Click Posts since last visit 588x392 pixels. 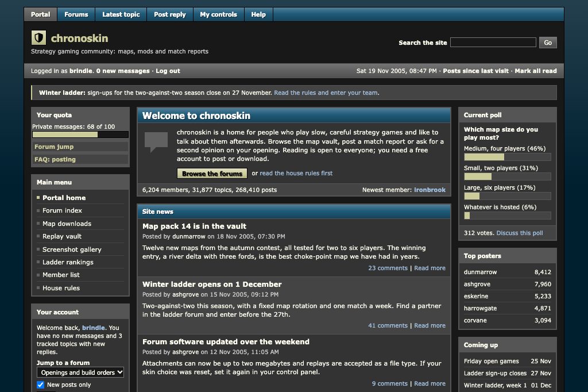coord(476,71)
